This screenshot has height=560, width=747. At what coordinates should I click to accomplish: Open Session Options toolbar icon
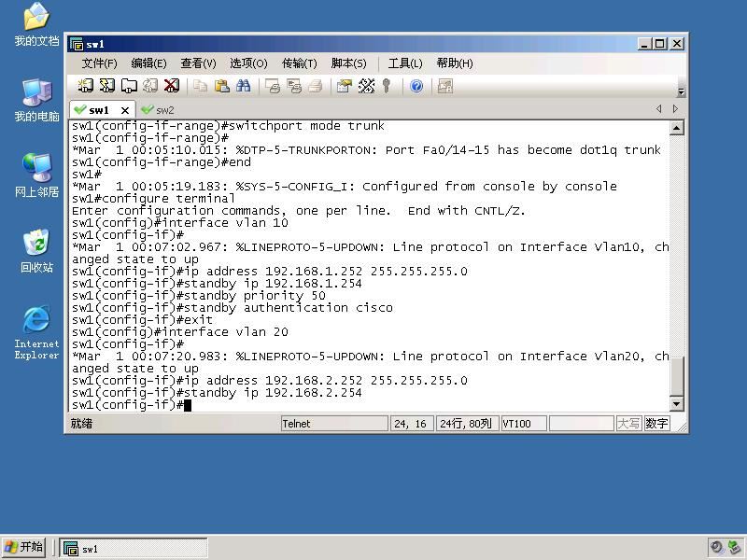344,86
